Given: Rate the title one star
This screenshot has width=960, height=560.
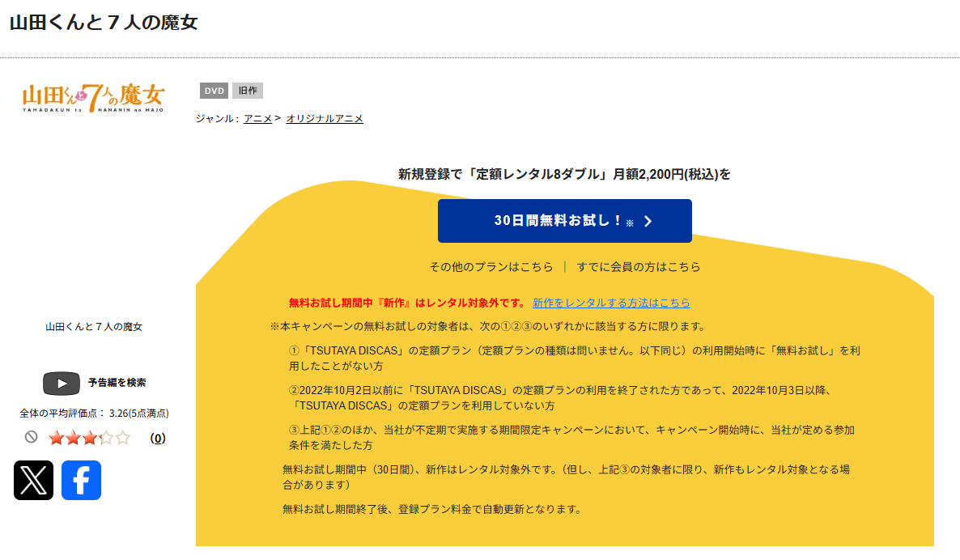Looking at the screenshot, I should 57,438.
